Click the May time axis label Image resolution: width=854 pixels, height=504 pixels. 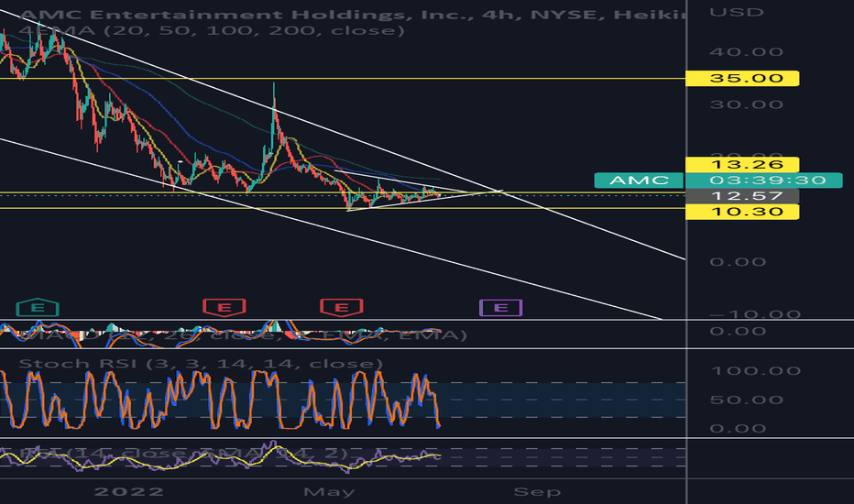coord(329,492)
